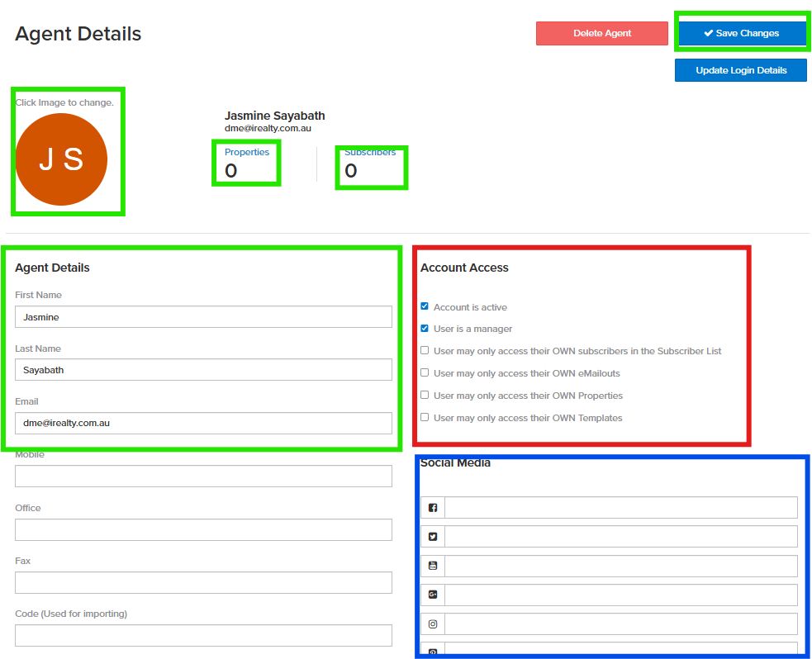Tick the OWN Properties access checkbox
The image size is (812, 659).
point(425,396)
